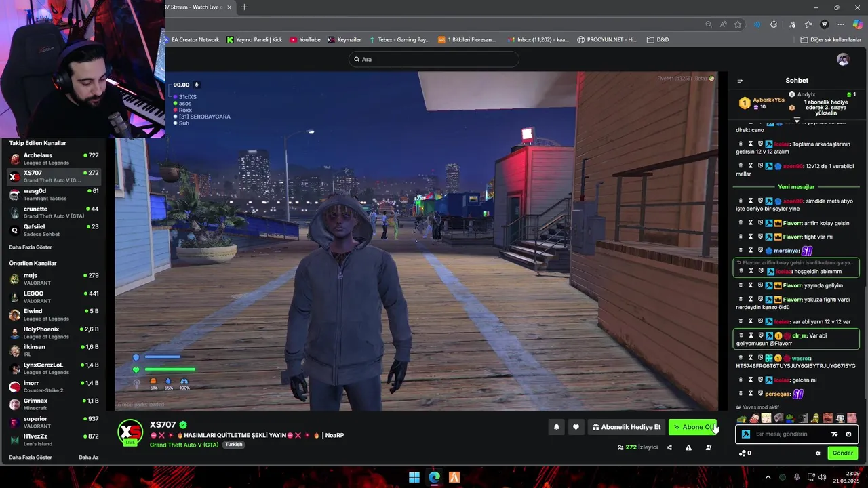The height and width of the screenshot is (488, 868).
Task: Click Abonelik Hediye Et button
Action: click(626, 427)
